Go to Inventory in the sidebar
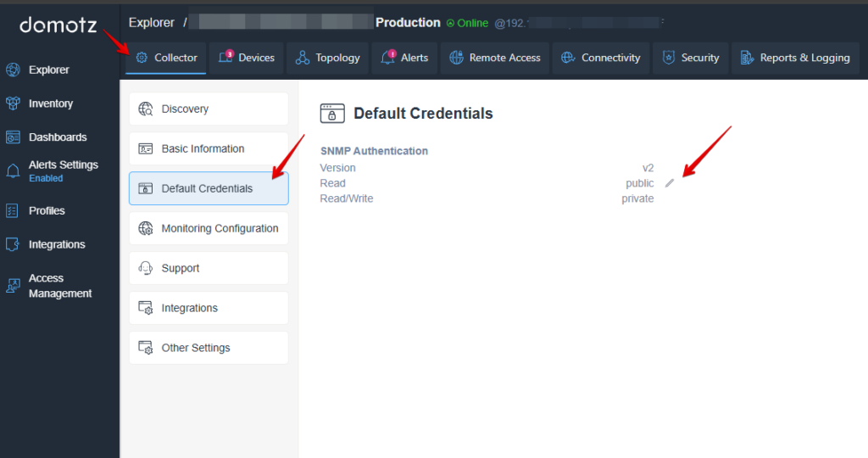This screenshot has width=868, height=458. (50, 103)
